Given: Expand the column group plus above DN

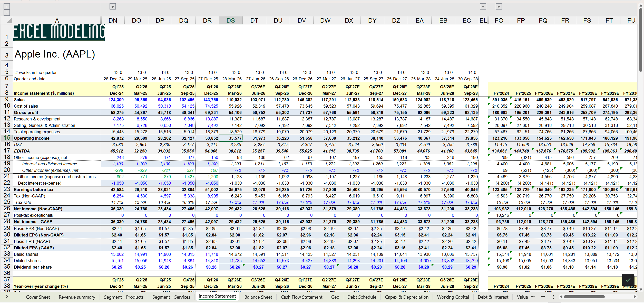Looking at the screenshot, I should (x=113, y=6).
